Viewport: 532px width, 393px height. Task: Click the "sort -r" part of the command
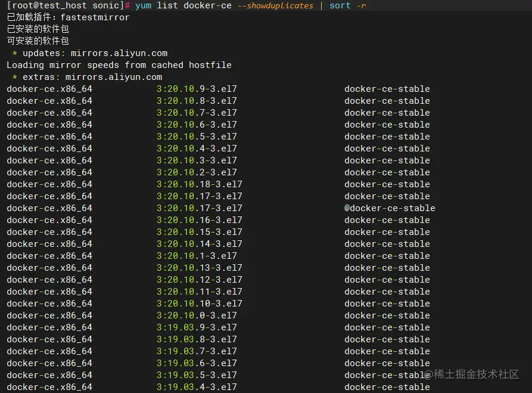348,6
